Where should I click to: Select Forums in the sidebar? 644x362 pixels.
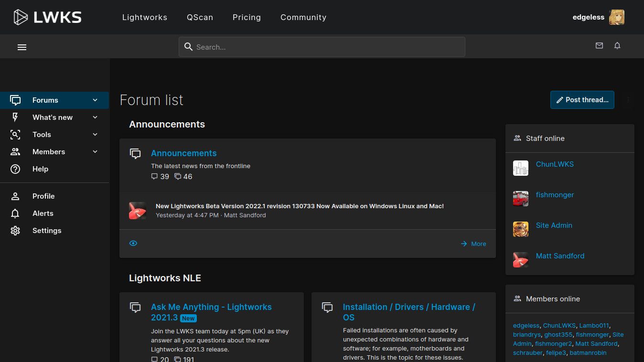click(45, 100)
